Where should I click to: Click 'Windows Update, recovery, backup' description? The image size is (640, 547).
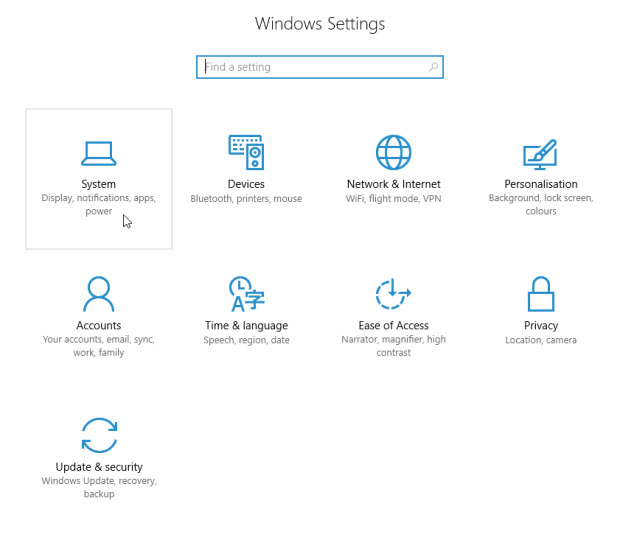(99, 487)
